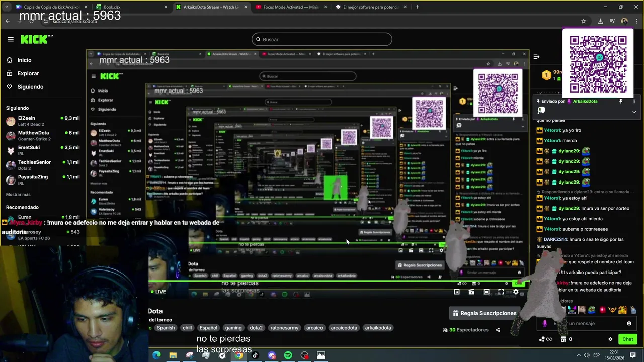Switch to El mejor software tab
Viewport: 644px width, 362px height.
[371, 7]
